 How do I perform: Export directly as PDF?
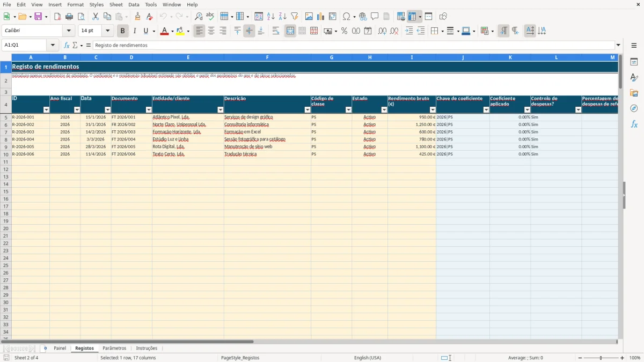(x=57, y=17)
